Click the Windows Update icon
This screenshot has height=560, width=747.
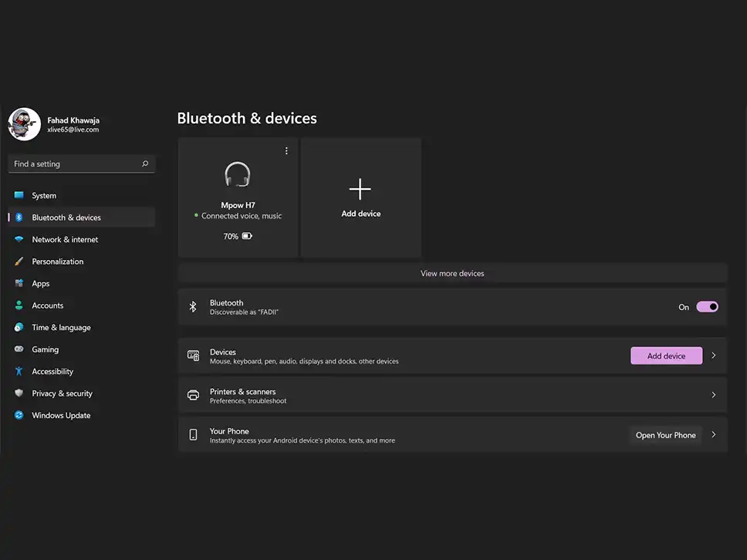[x=19, y=415]
